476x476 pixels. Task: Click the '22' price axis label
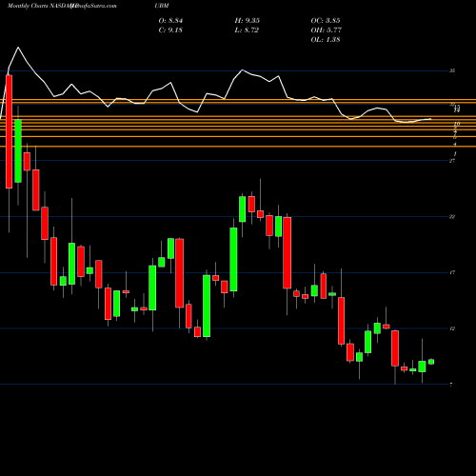click(x=452, y=217)
